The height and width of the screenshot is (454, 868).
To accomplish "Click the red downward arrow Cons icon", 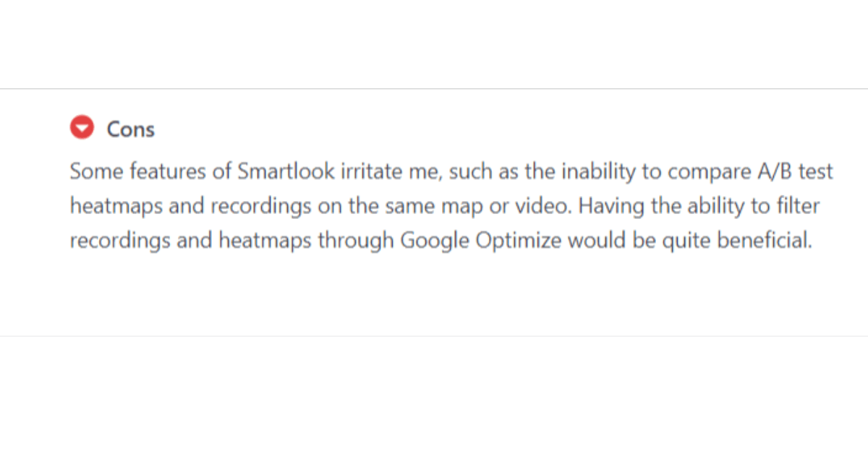I will pyautogui.click(x=82, y=129).
